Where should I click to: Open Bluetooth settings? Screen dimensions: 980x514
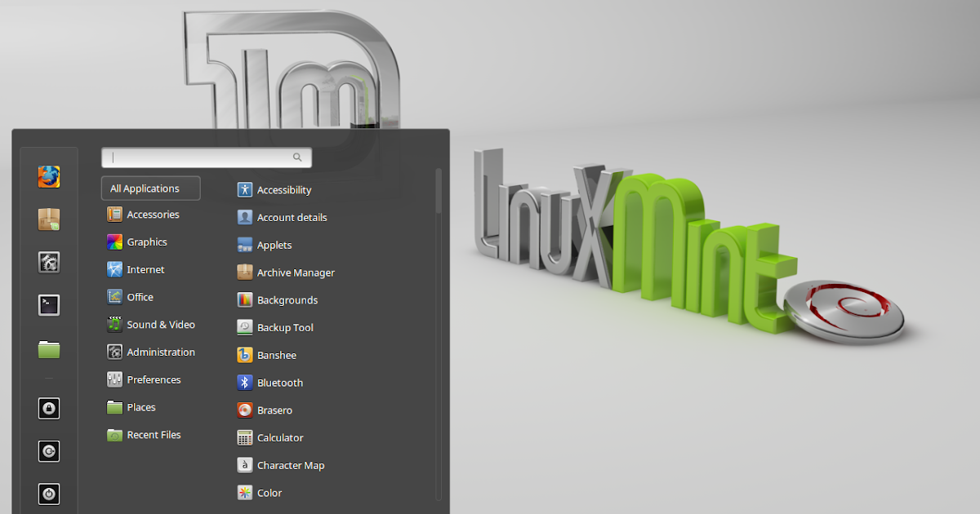pos(278,382)
